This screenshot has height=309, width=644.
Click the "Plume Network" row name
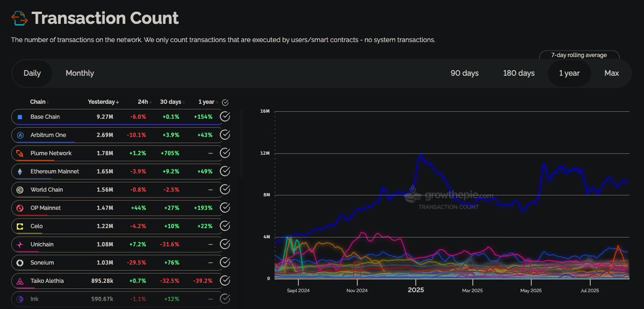click(51, 153)
